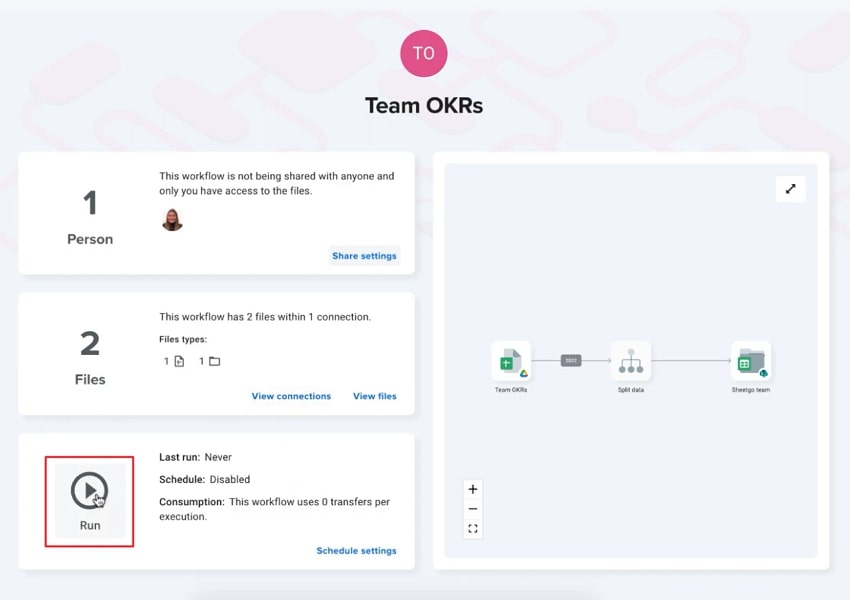Image resolution: width=850 pixels, height=600 pixels.
Task: Select the Split data node
Action: (x=630, y=360)
